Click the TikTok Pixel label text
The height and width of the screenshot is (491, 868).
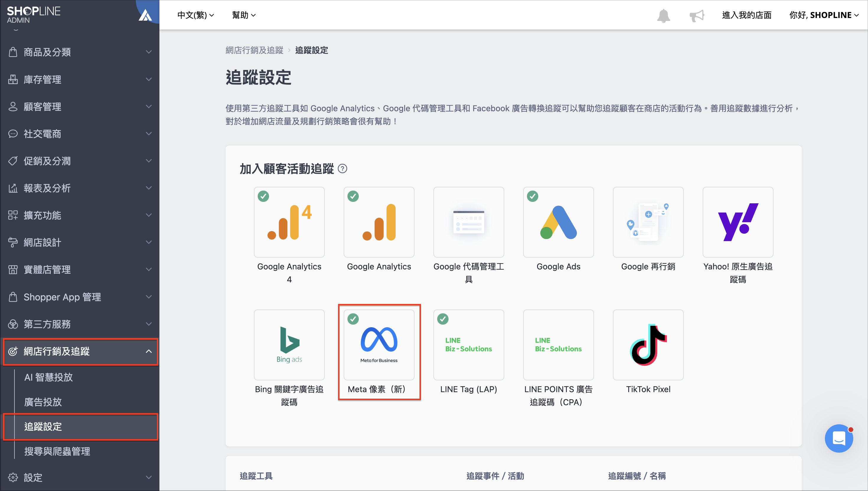tap(648, 389)
